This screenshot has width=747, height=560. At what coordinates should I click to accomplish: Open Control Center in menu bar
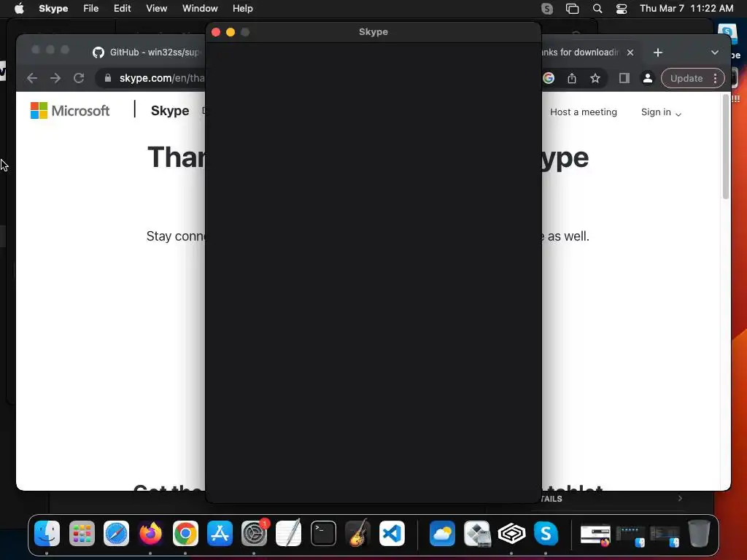click(622, 8)
